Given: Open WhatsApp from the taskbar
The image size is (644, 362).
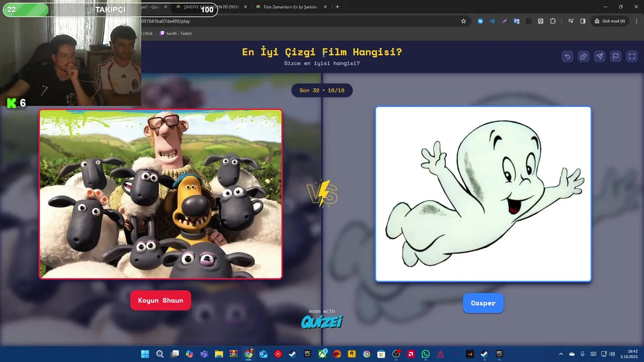Looking at the screenshot, I should pyautogui.click(x=426, y=354).
